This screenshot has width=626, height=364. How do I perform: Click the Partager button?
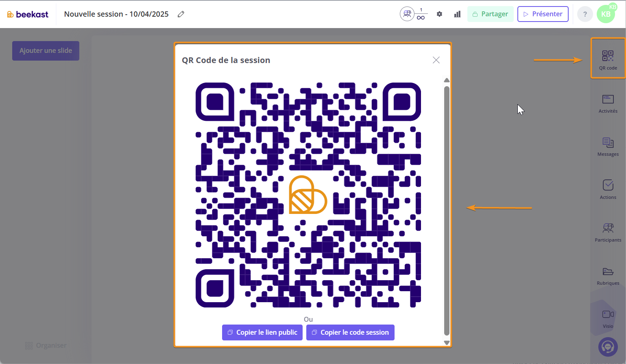[x=490, y=14]
